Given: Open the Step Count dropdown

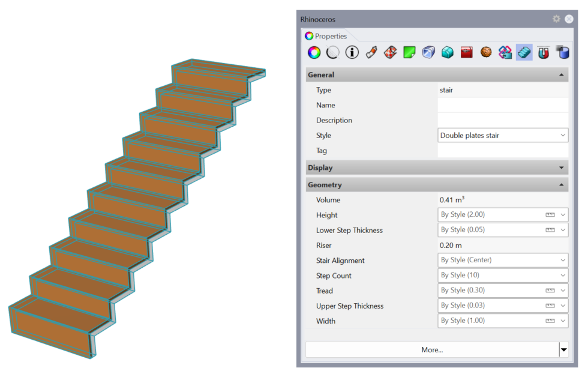Looking at the screenshot, I should tap(562, 276).
